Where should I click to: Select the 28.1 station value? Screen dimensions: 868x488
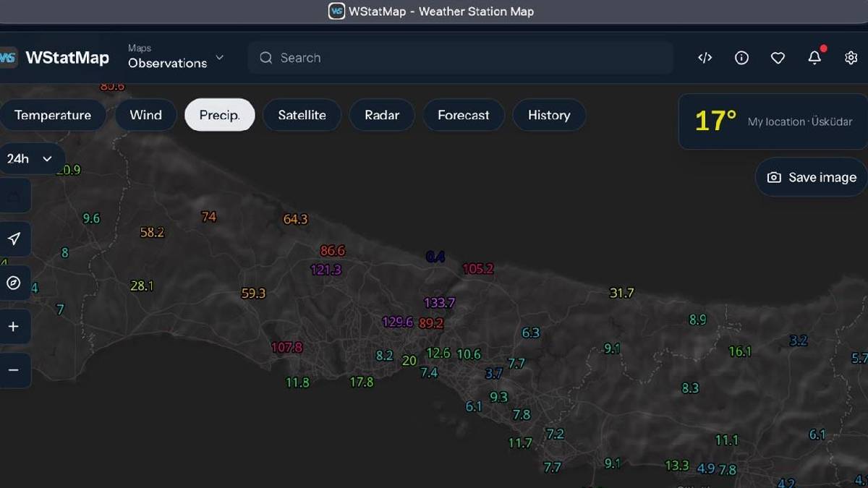(x=142, y=286)
